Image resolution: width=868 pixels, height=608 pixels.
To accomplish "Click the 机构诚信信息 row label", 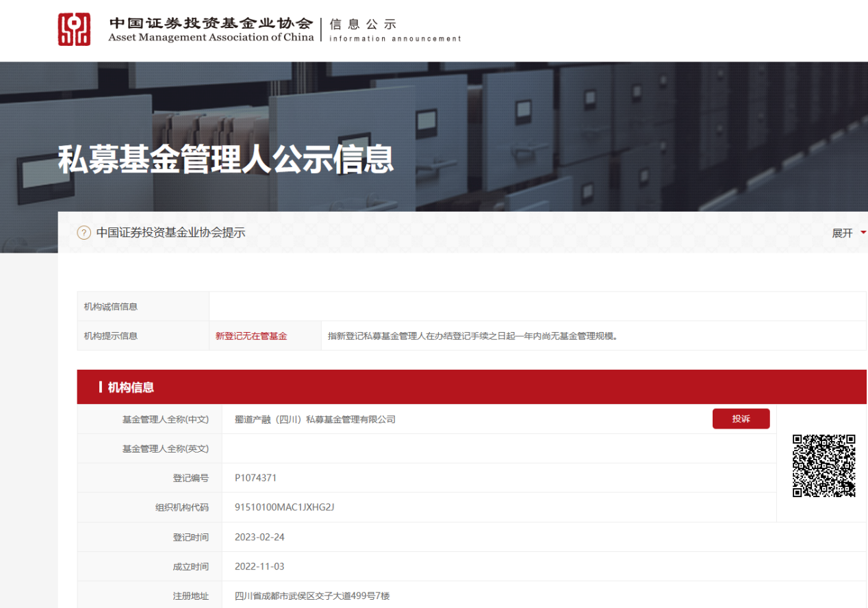I will 111,307.
